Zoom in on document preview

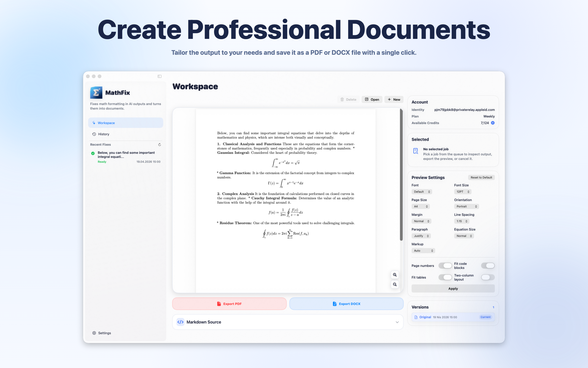[395, 275]
